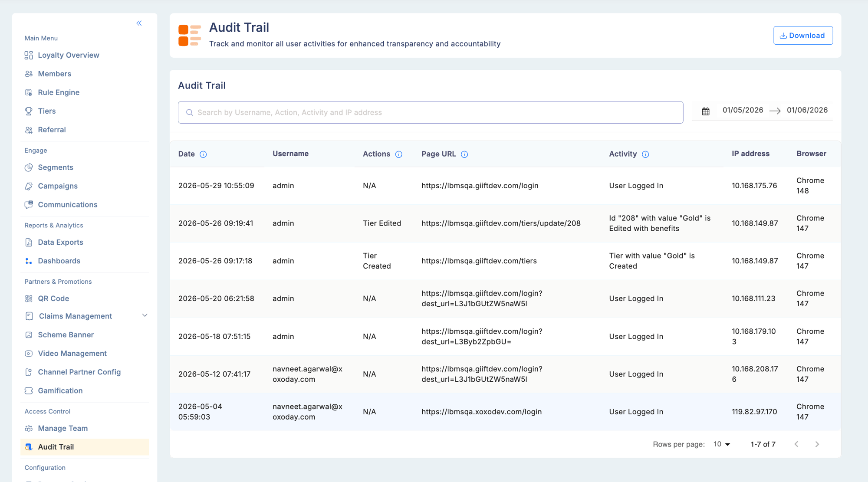Click the Tiers trophy icon

tap(29, 111)
